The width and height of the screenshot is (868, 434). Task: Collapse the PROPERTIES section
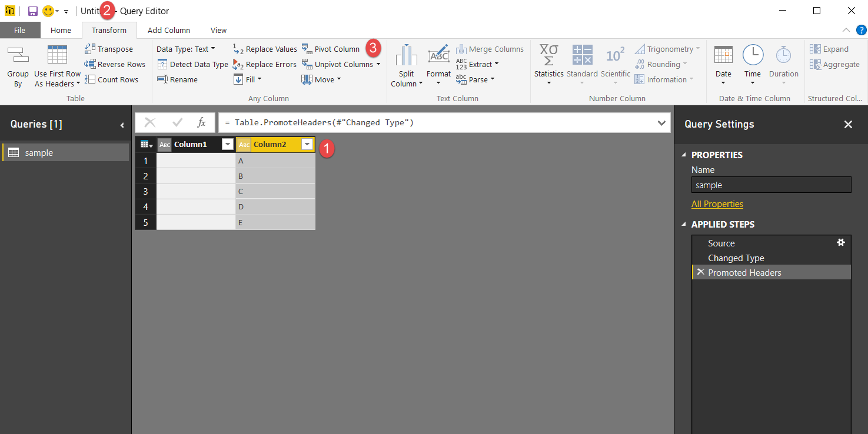[x=684, y=155]
